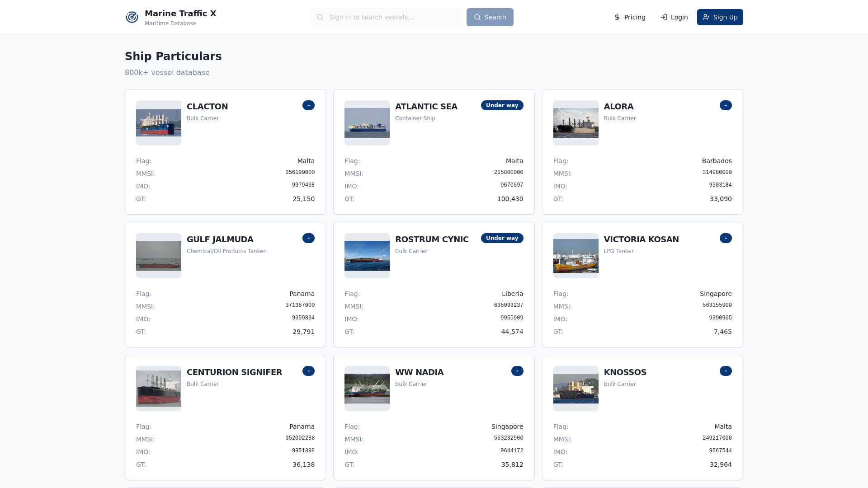Toggle the status indicator on CENTURION SIGNIFER

click(309, 371)
